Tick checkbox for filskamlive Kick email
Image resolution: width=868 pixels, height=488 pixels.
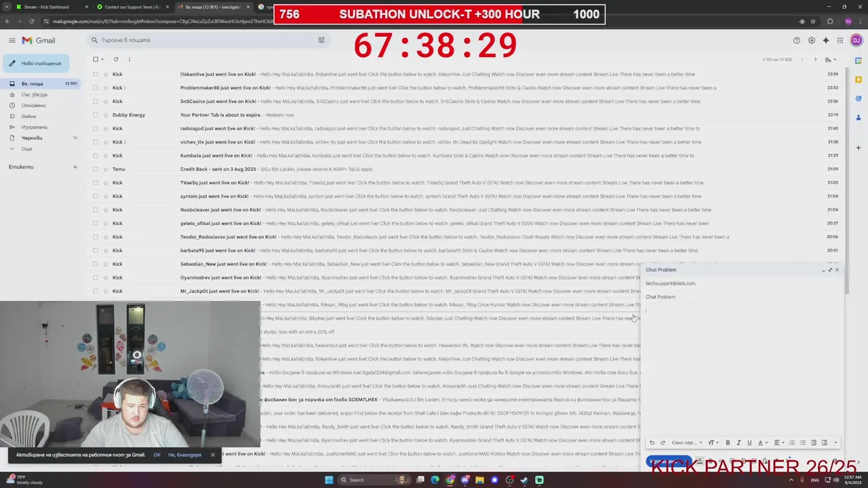coord(95,74)
